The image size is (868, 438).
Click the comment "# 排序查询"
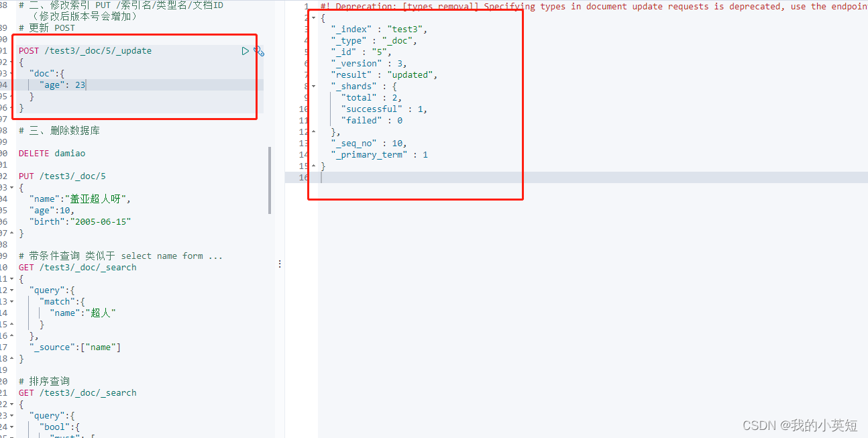point(44,381)
